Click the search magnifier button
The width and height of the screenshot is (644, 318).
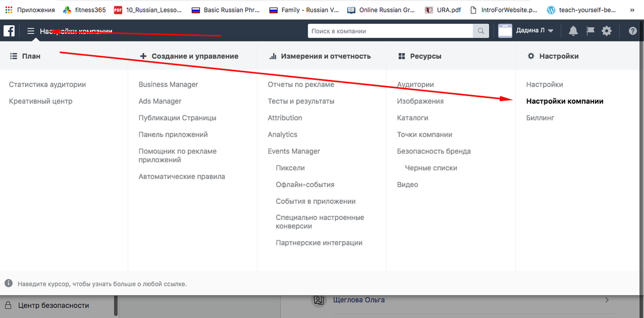pos(481,31)
